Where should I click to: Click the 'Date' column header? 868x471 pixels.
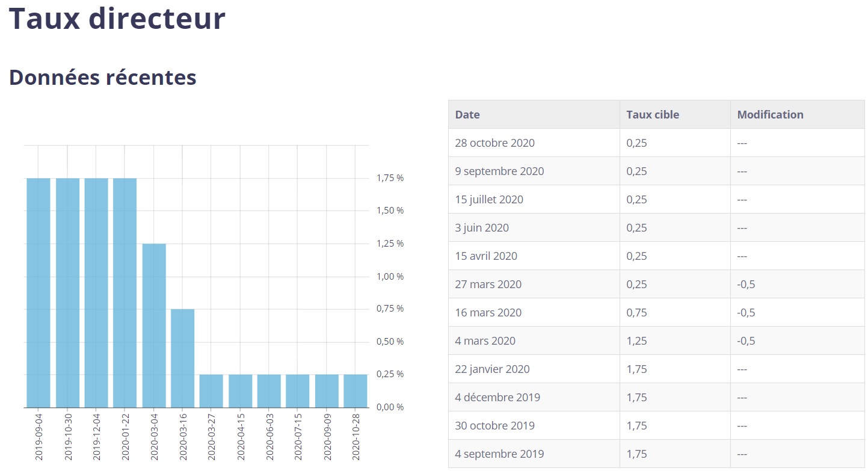(534, 114)
